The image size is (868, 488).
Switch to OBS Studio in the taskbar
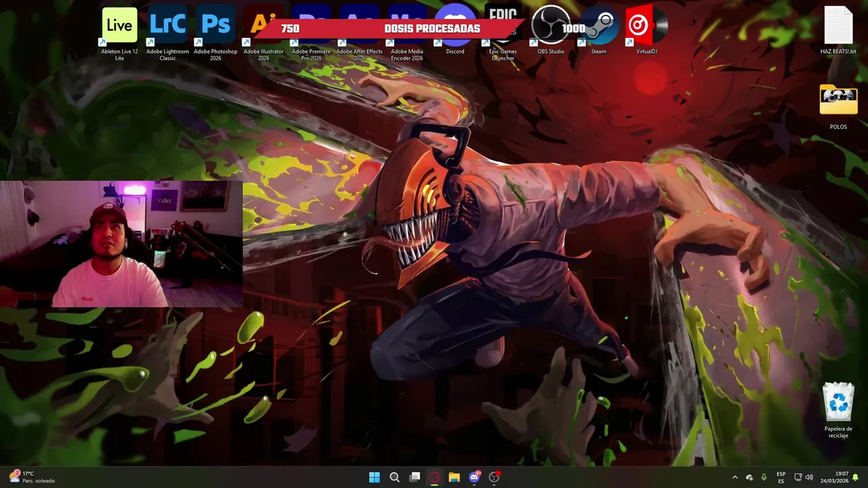pyautogui.click(x=494, y=477)
